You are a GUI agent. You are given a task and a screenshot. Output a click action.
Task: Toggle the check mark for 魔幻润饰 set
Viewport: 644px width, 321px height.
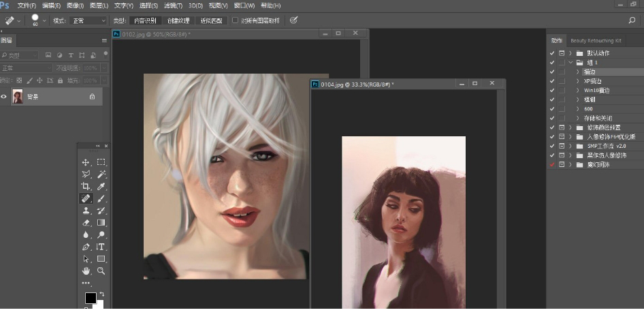tap(552, 165)
